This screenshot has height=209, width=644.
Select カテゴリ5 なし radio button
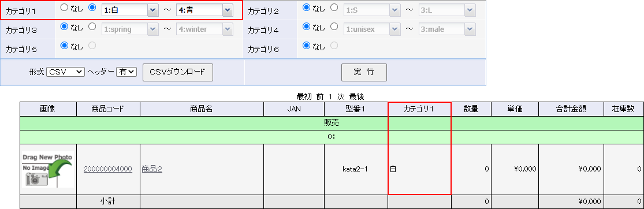(64, 46)
